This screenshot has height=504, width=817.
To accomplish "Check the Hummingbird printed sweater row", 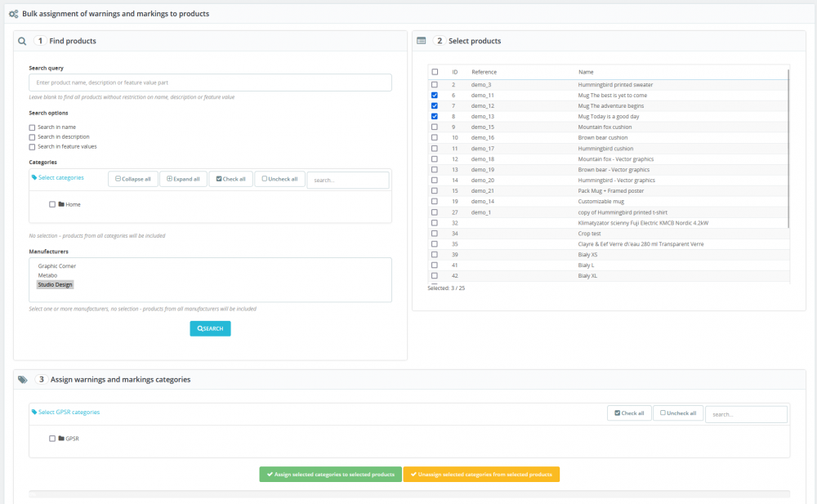I will coord(435,84).
